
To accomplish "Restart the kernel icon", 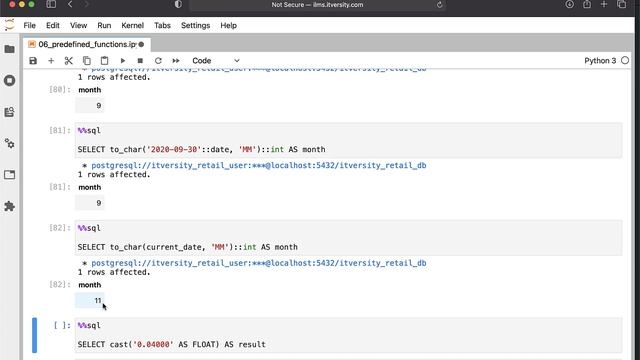I will point(158,61).
